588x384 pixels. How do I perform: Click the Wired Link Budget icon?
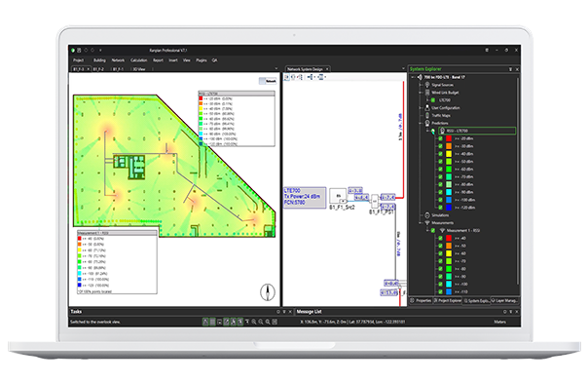[426, 93]
